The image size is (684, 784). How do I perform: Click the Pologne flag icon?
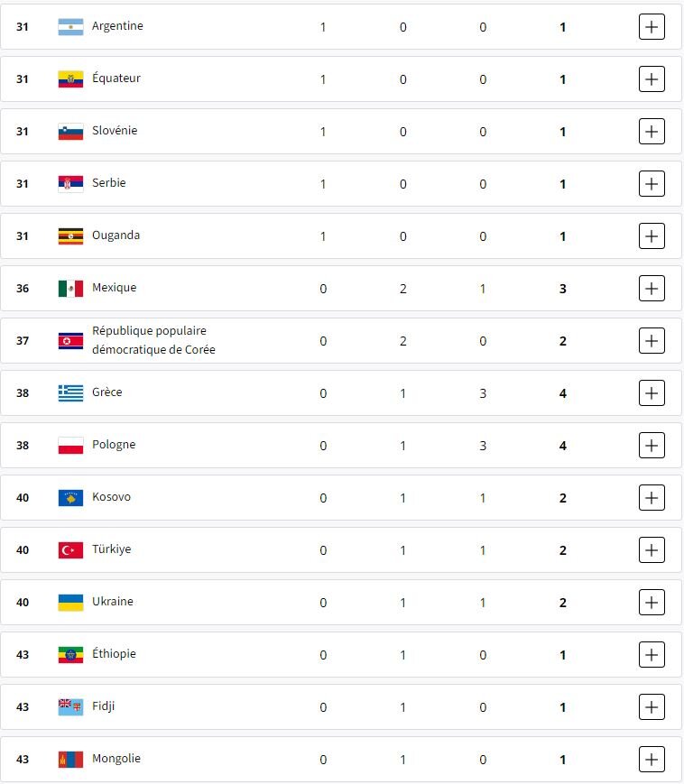click(70, 446)
